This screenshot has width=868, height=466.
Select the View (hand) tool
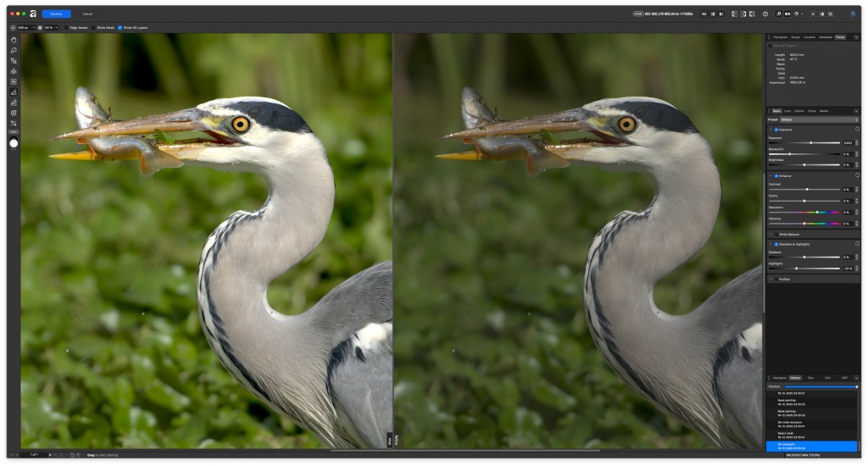14,40
